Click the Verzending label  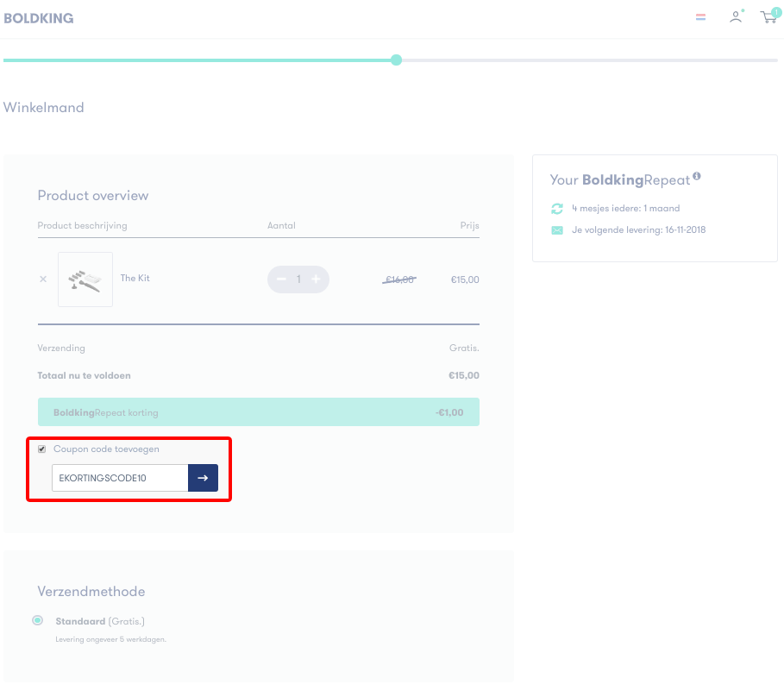click(61, 348)
